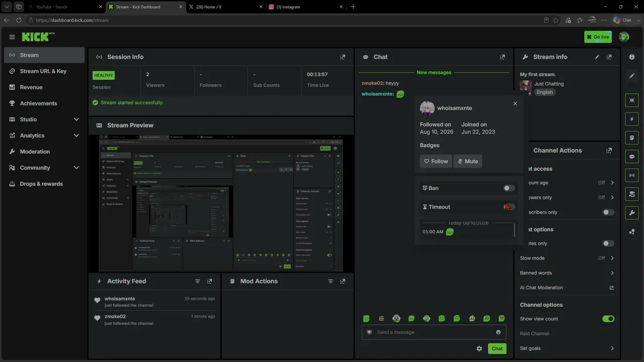Toggle the broadcast signal widget in right strip
644x362 pixels.
tap(632, 175)
